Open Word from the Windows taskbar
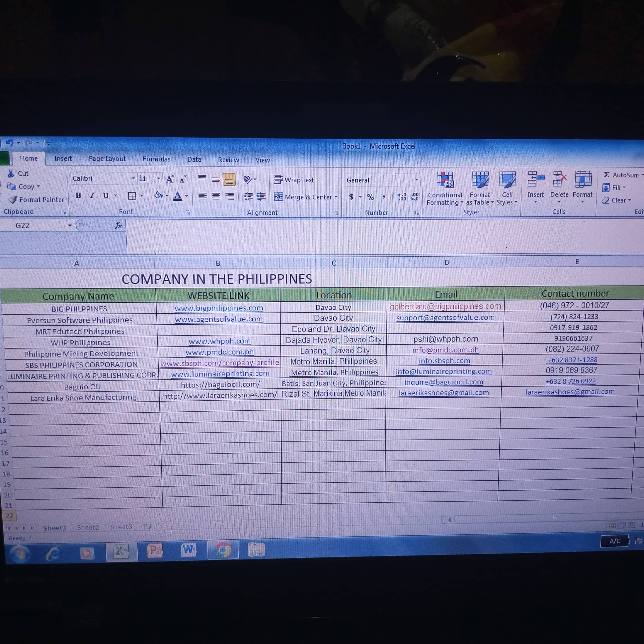Image resolution: width=644 pixels, height=644 pixels. [x=188, y=550]
